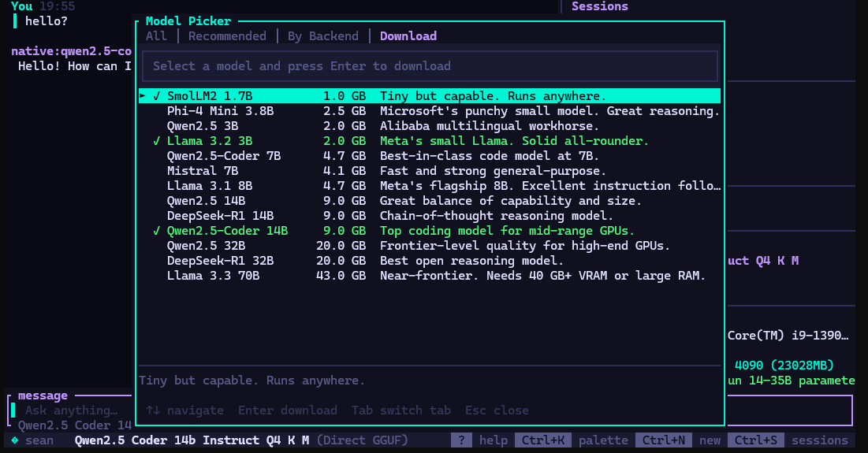Image resolution: width=868 pixels, height=453 pixels.
Task: Click the Enter download hint
Action: coord(287,410)
